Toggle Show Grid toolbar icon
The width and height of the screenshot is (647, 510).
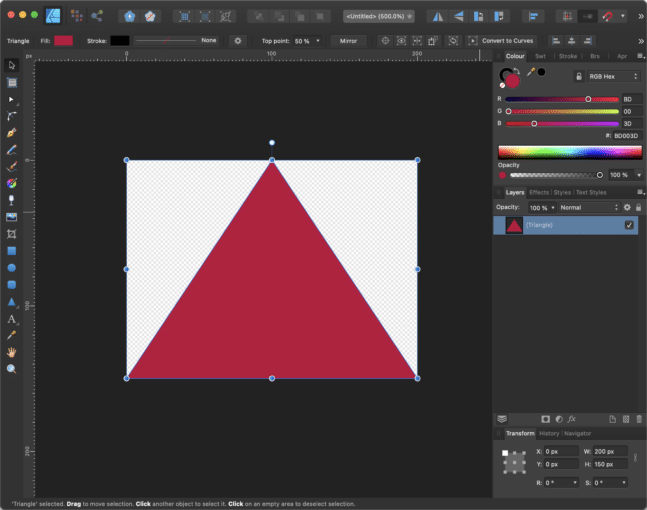click(567, 17)
